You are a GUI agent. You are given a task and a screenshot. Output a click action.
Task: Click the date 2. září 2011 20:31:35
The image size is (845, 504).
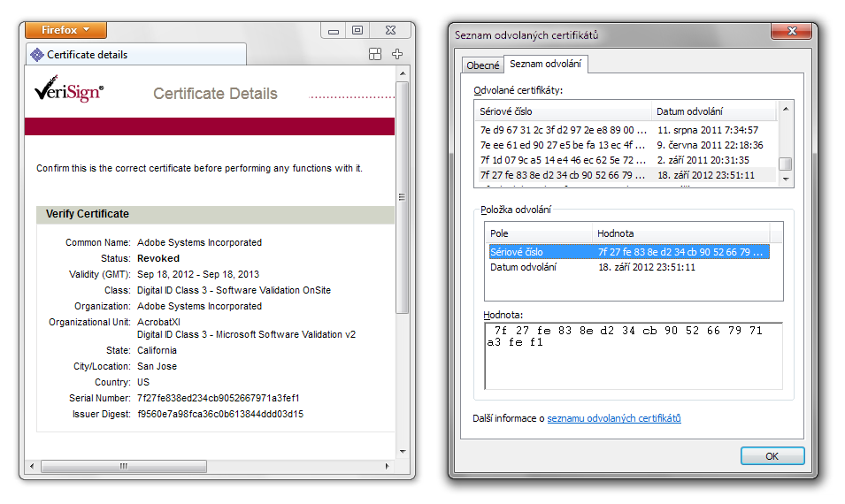[x=703, y=160]
